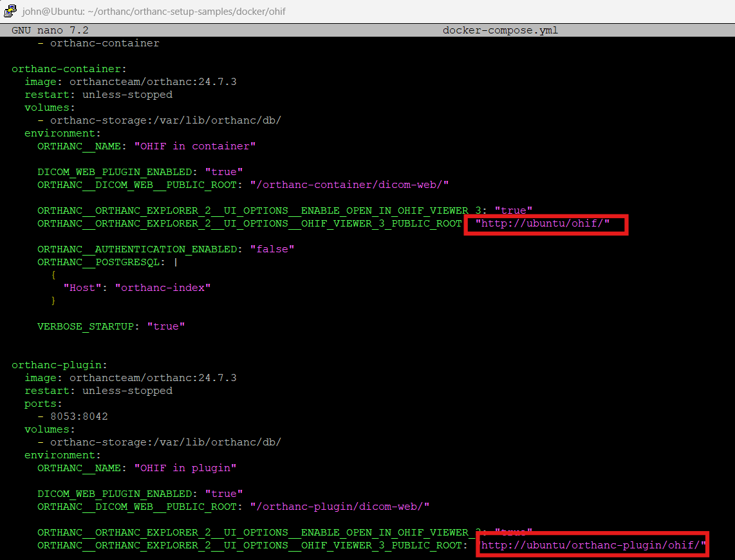Click the orthanc-index Host value
The height and width of the screenshot is (560, 735).
(x=162, y=287)
